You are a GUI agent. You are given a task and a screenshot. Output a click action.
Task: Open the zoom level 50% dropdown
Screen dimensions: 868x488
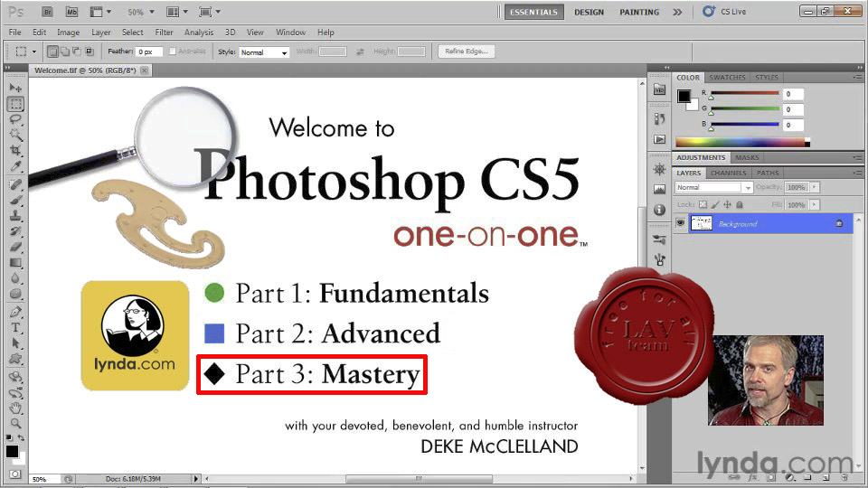pyautogui.click(x=141, y=12)
